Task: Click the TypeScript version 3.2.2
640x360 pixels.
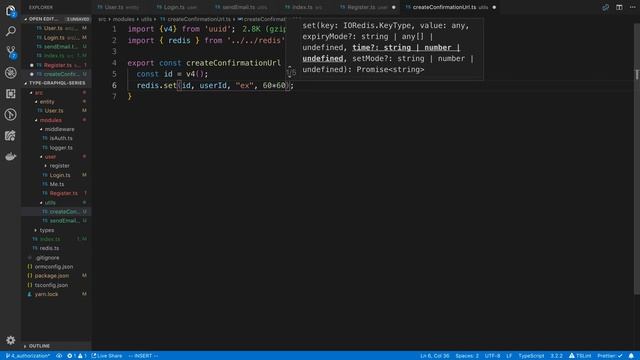Action: (x=556, y=356)
